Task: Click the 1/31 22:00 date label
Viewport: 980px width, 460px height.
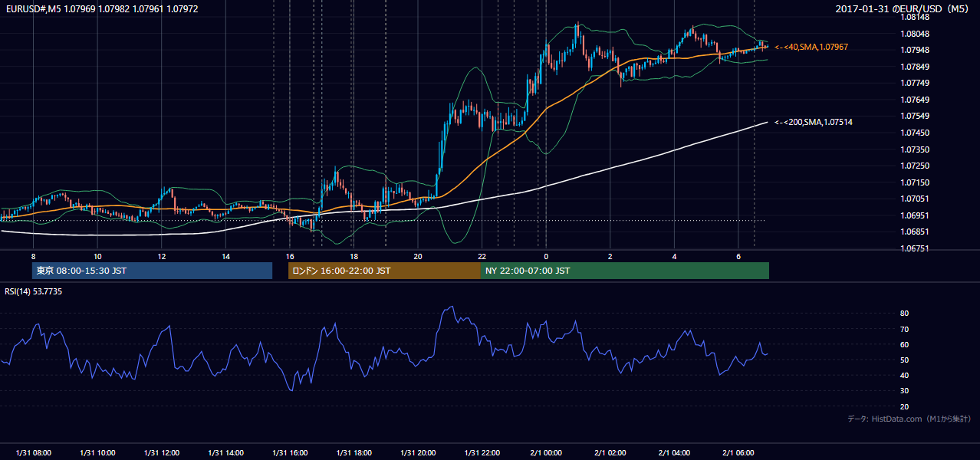Action: click(482, 453)
